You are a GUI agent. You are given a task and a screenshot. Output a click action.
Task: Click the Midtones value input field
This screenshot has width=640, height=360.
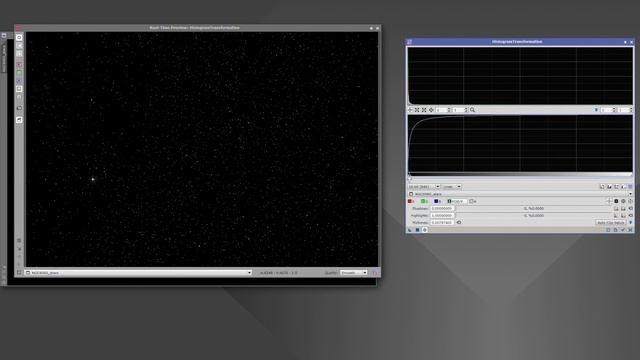[x=442, y=223]
